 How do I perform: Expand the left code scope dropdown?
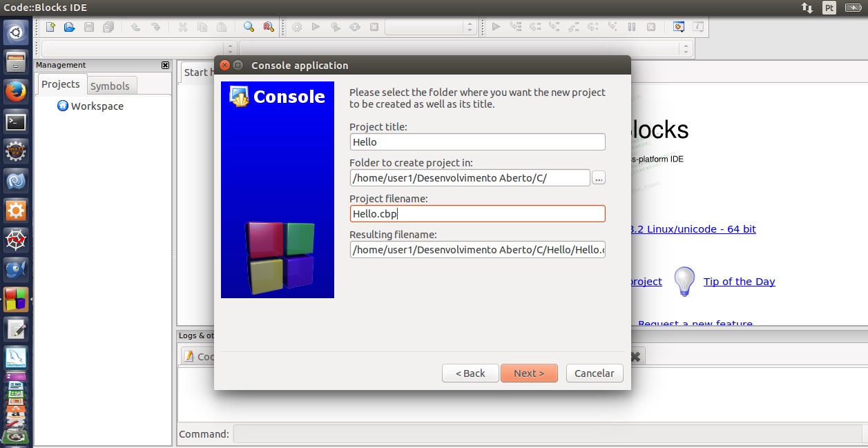(137, 49)
